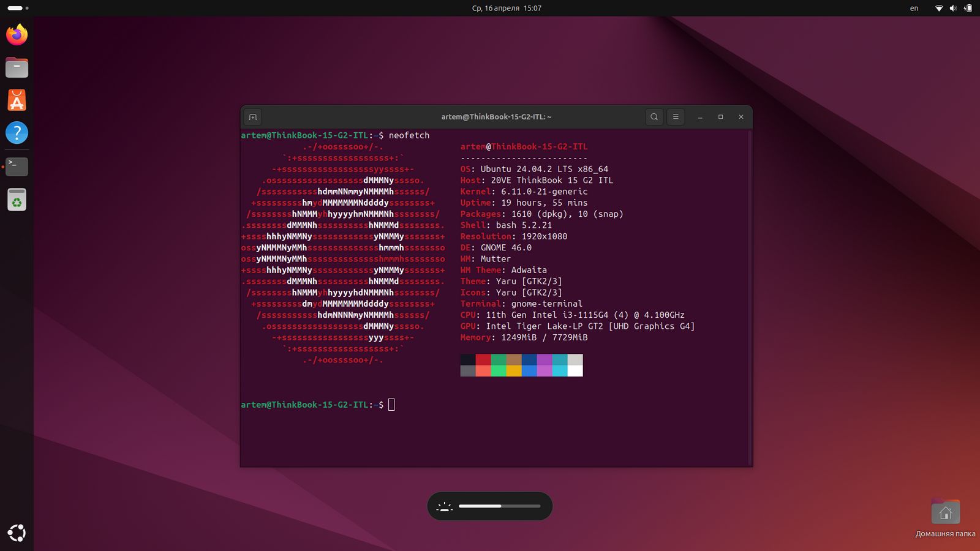The width and height of the screenshot is (980, 551).
Task: Open the Help icon in dock
Action: pos(17,133)
